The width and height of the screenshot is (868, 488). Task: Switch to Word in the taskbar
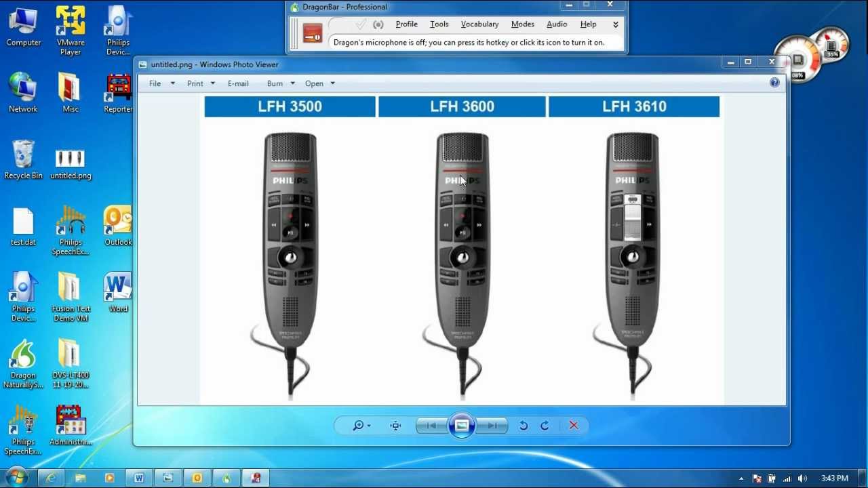(x=138, y=479)
